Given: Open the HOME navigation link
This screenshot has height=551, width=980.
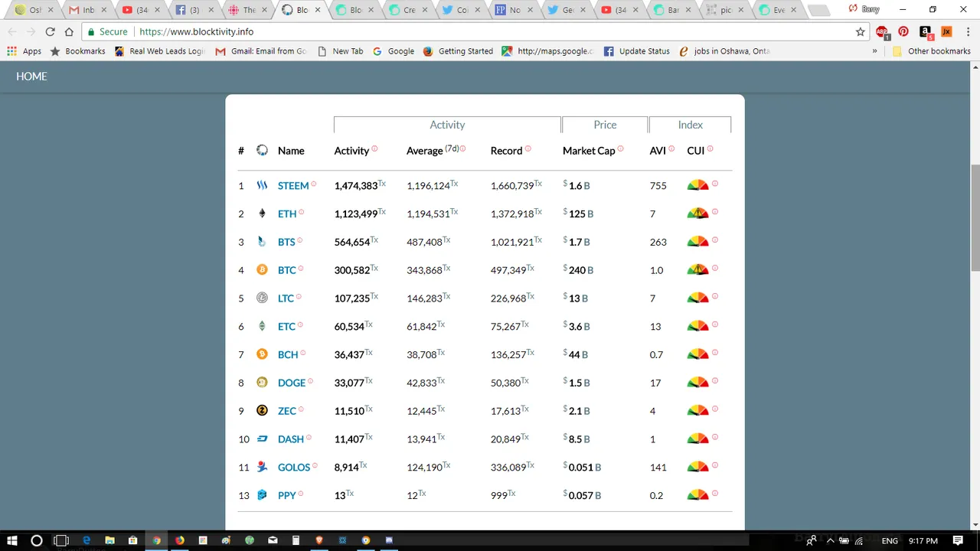Looking at the screenshot, I should click(x=31, y=77).
